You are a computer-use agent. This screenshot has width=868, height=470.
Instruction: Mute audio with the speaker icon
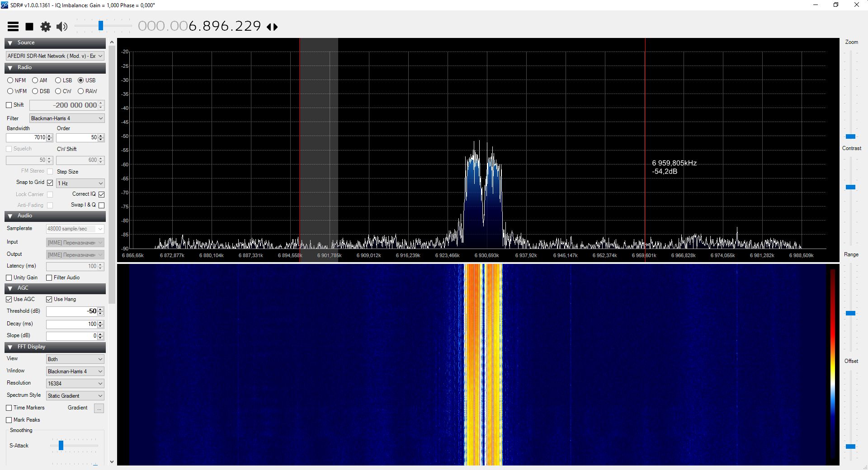tap(62, 27)
